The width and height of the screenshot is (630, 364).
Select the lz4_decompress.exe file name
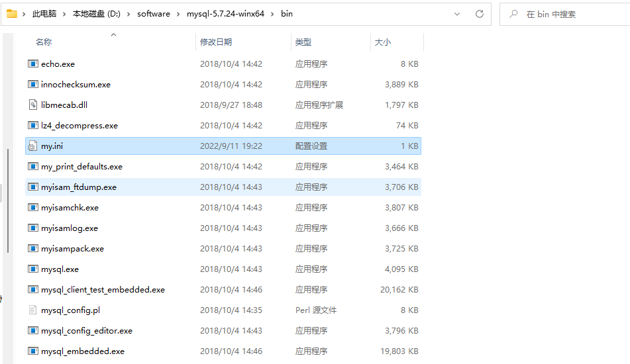pyautogui.click(x=79, y=125)
